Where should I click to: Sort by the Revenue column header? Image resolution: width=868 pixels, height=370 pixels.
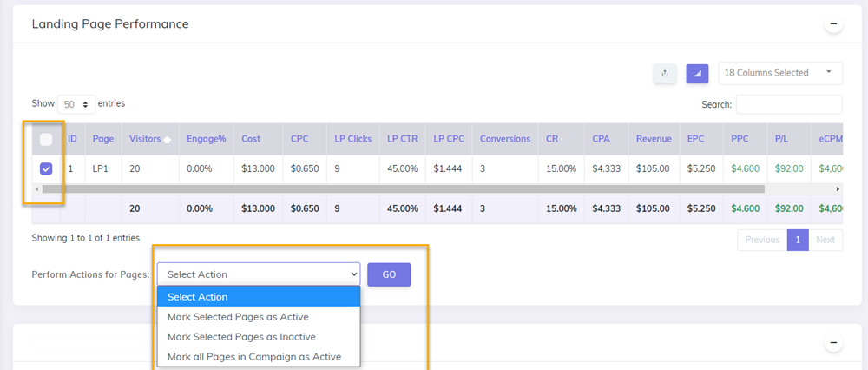pos(654,139)
